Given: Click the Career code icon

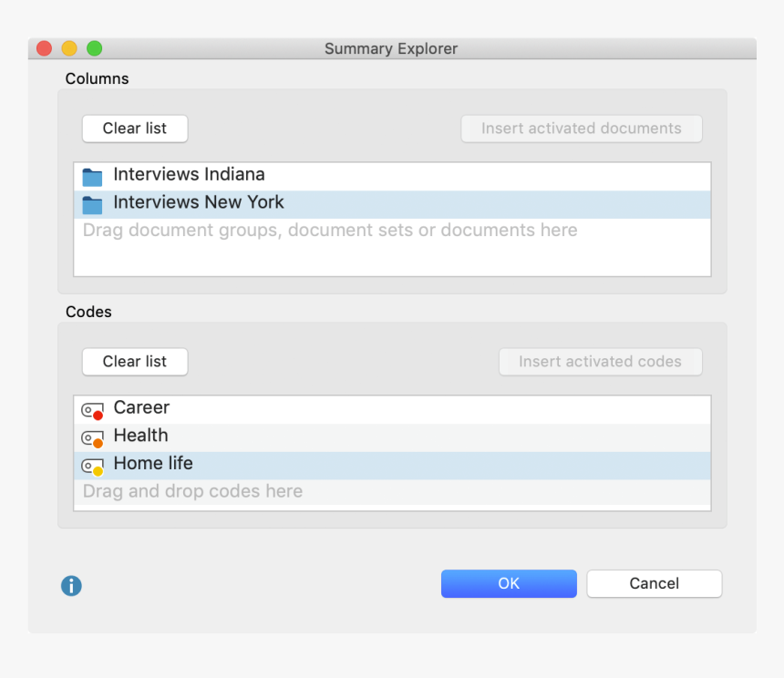Looking at the screenshot, I should click(x=91, y=408).
